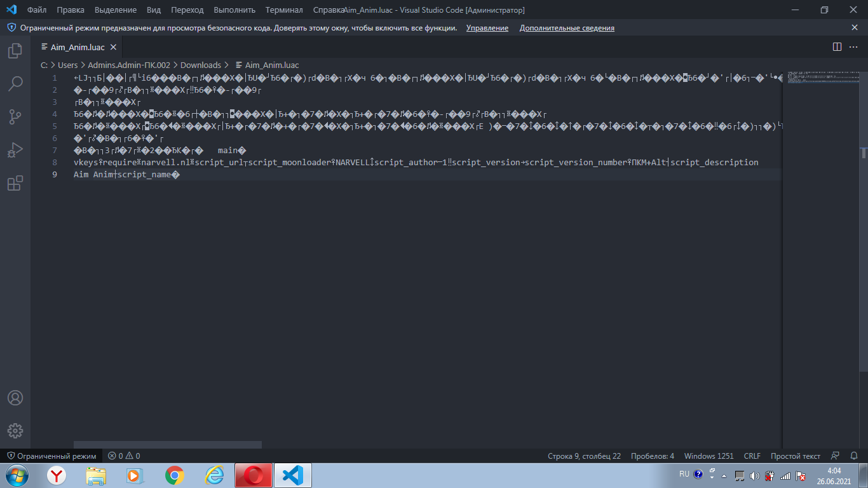Open the Manage gear icon
The image size is (868, 488).
pyautogui.click(x=15, y=430)
